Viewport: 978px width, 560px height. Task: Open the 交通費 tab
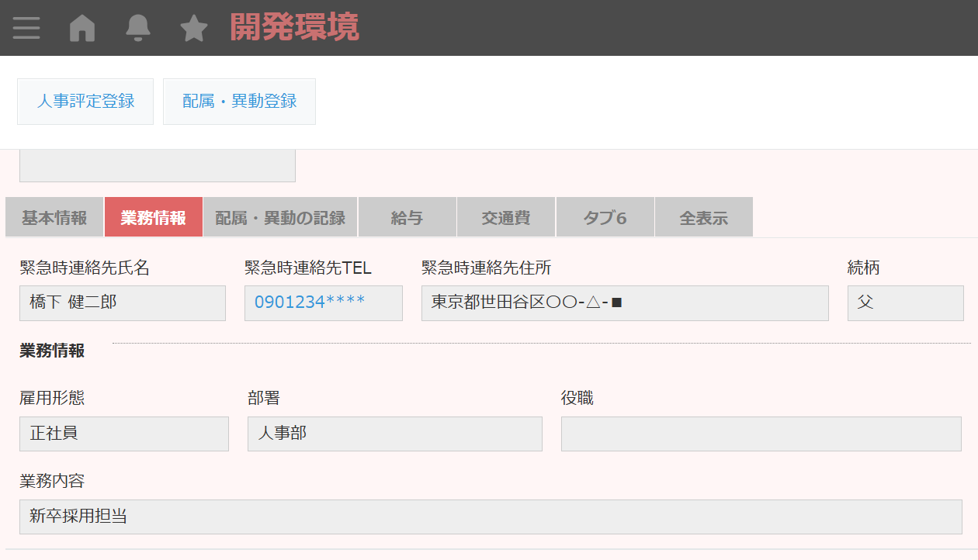point(506,218)
